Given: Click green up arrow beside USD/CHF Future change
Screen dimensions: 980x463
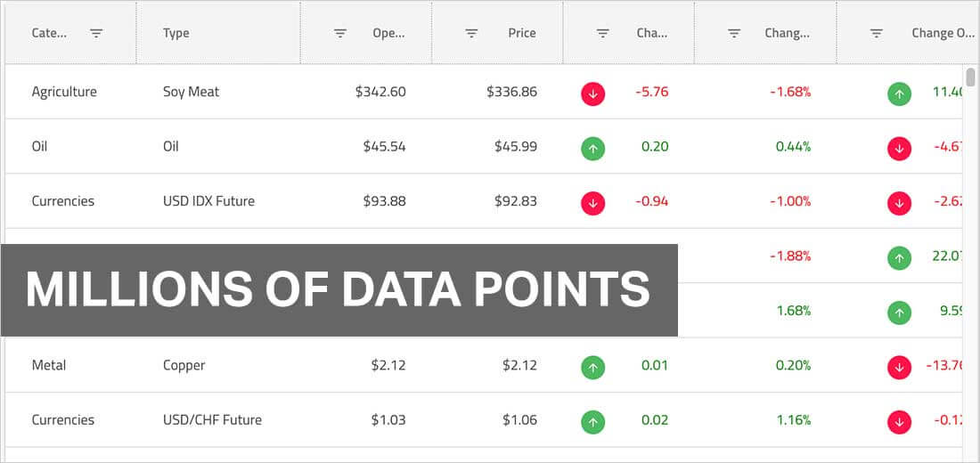Looking at the screenshot, I should pyautogui.click(x=592, y=421).
